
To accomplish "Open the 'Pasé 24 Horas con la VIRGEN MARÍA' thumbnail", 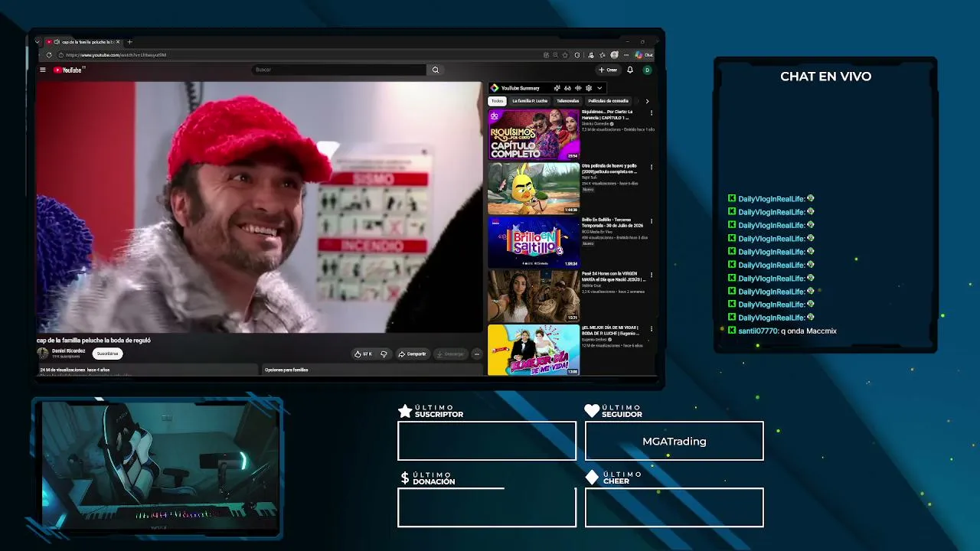I will (x=534, y=296).
